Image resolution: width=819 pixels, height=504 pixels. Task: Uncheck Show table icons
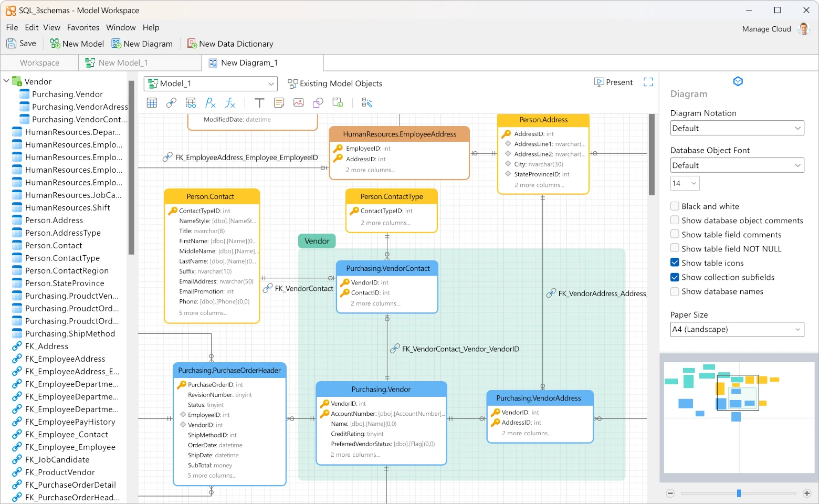(x=675, y=263)
